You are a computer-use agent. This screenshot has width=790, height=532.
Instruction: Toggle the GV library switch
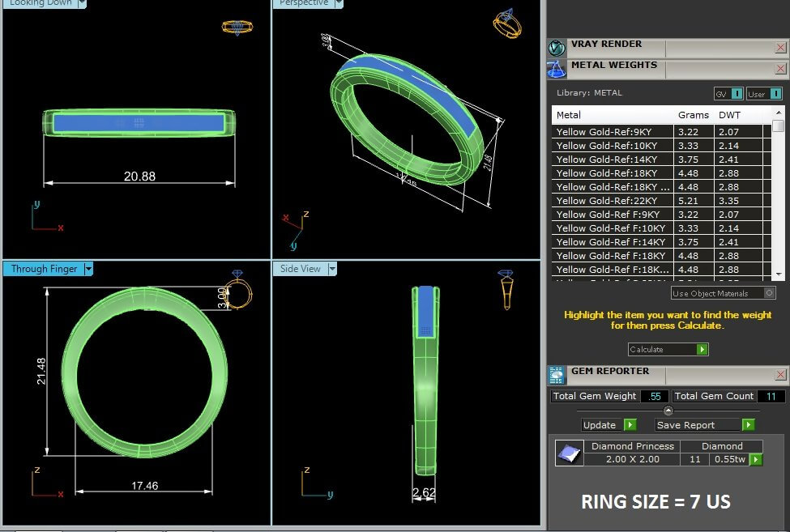728,94
